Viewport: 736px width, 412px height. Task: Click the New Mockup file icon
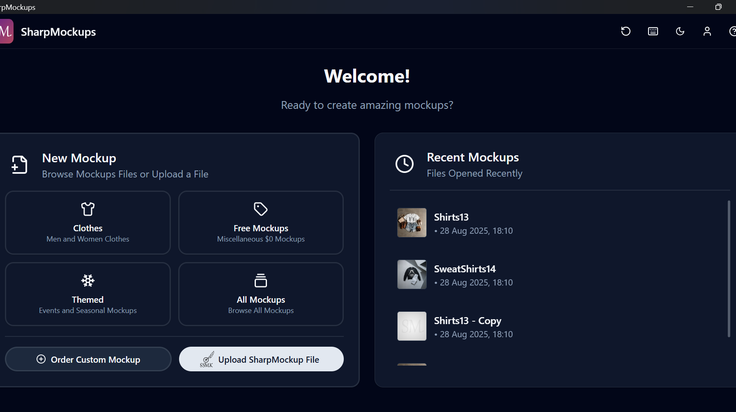(x=19, y=165)
